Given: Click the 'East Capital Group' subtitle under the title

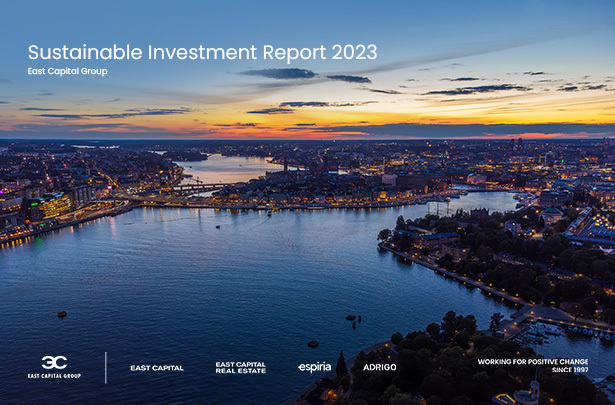Looking at the screenshot, I should click(67, 71).
